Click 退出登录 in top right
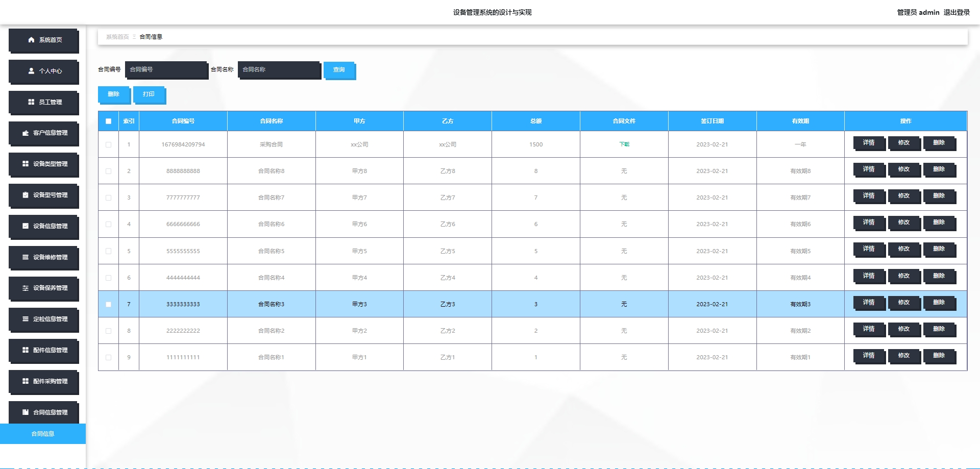 (x=957, y=12)
